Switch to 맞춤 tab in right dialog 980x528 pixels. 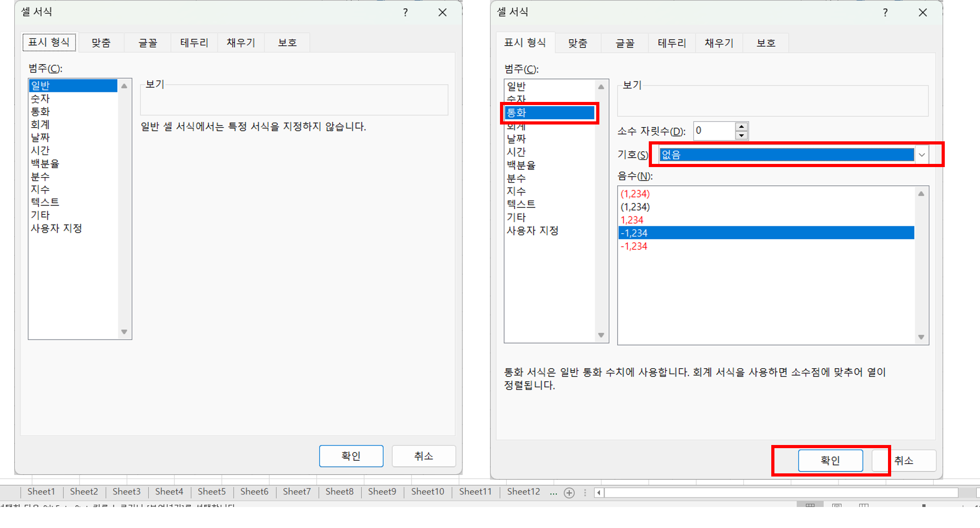click(577, 43)
